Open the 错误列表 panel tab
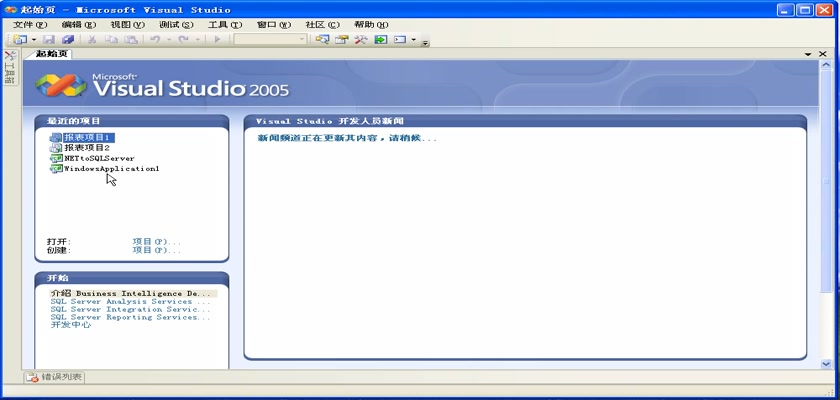This screenshot has height=400, width=840. 55,377
